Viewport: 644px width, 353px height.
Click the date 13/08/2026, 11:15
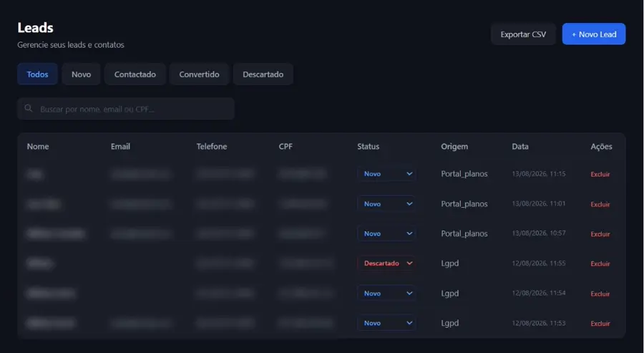click(538, 174)
